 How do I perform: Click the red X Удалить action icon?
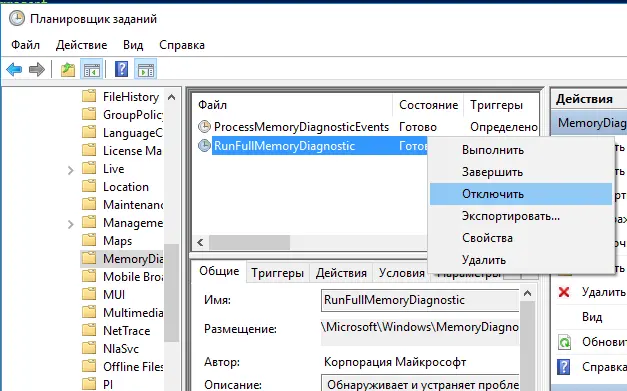click(564, 292)
